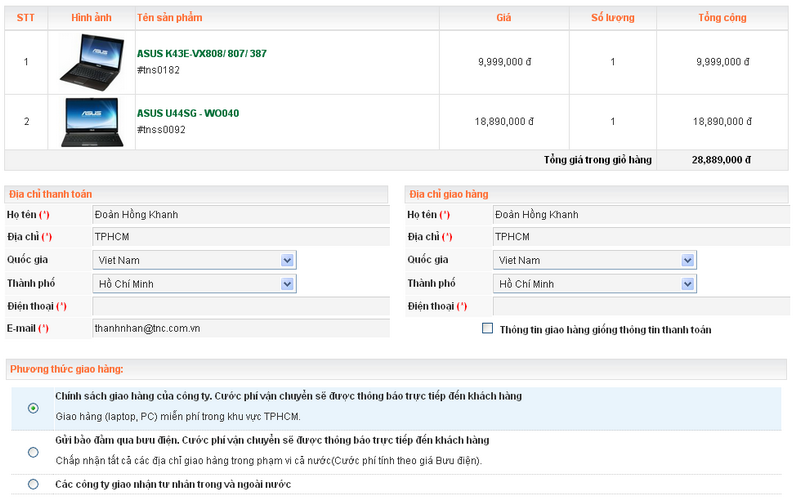
Task: Click 'Chấp nhận tất cả các địa chỉ' description
Action: click(x=269, y=461)
